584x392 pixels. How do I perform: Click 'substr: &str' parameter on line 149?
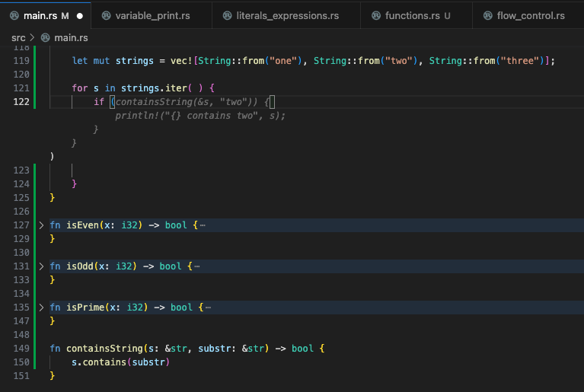point(231,349)
